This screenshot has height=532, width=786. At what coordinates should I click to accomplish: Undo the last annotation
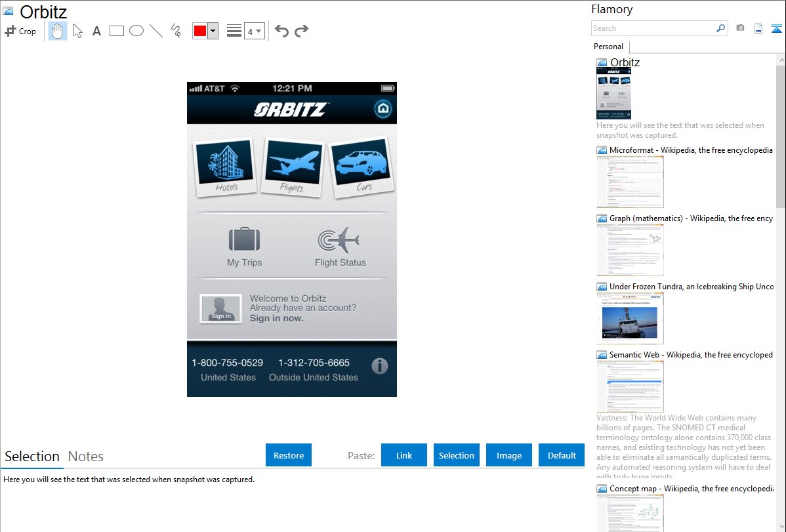[x=281, y=31]
